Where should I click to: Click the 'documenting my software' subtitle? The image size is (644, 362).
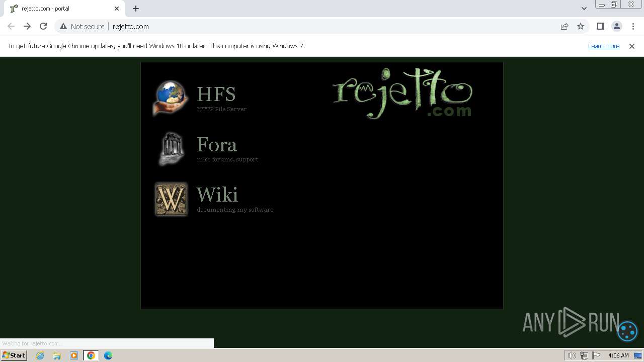(235, 210)
